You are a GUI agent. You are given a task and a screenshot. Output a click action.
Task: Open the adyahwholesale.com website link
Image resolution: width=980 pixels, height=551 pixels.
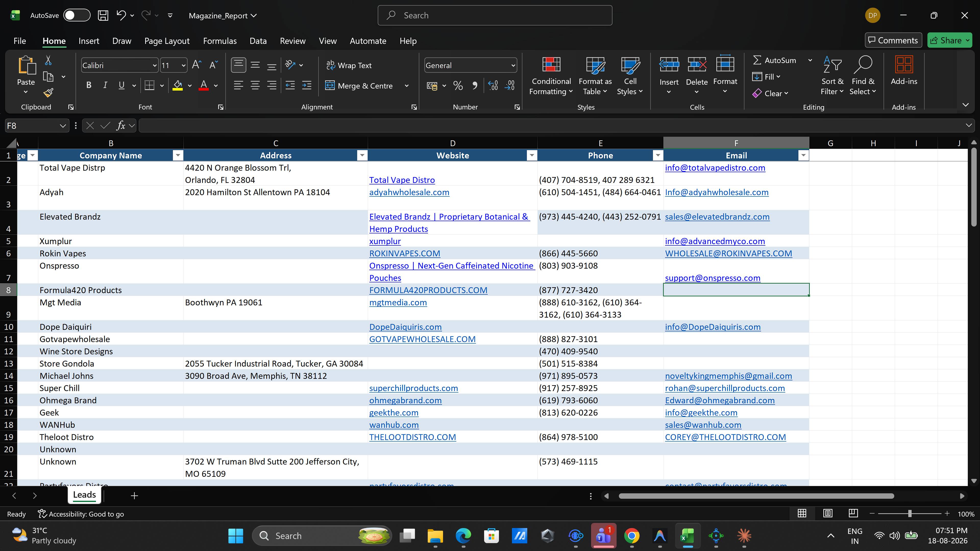click(x=409, y=192)
